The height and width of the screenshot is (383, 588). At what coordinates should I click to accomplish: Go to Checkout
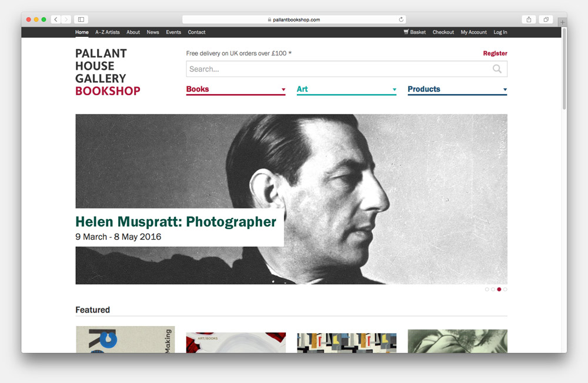click(443, 32)
